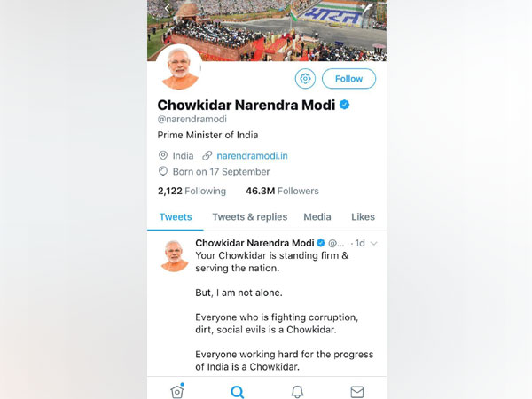Open Search magnifier in bottom bar
532x399 pixels.
click(237, 392)
